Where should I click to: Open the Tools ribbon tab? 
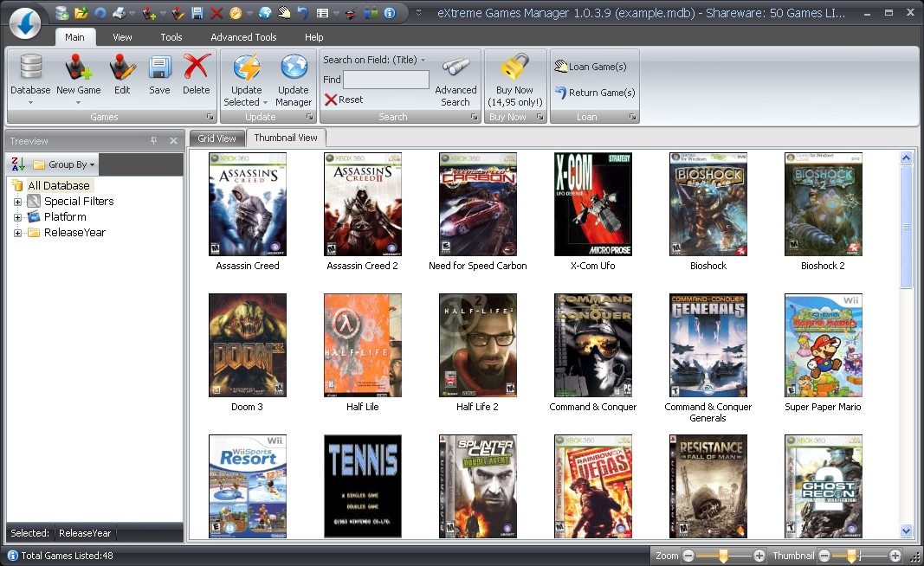[171, 37]
